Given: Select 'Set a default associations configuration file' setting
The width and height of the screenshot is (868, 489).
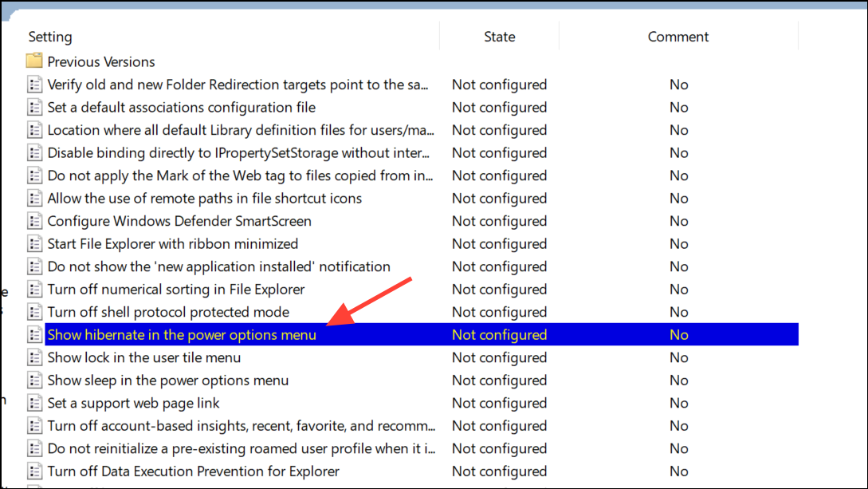Looking at the screenshot, I should click(182, 107).
